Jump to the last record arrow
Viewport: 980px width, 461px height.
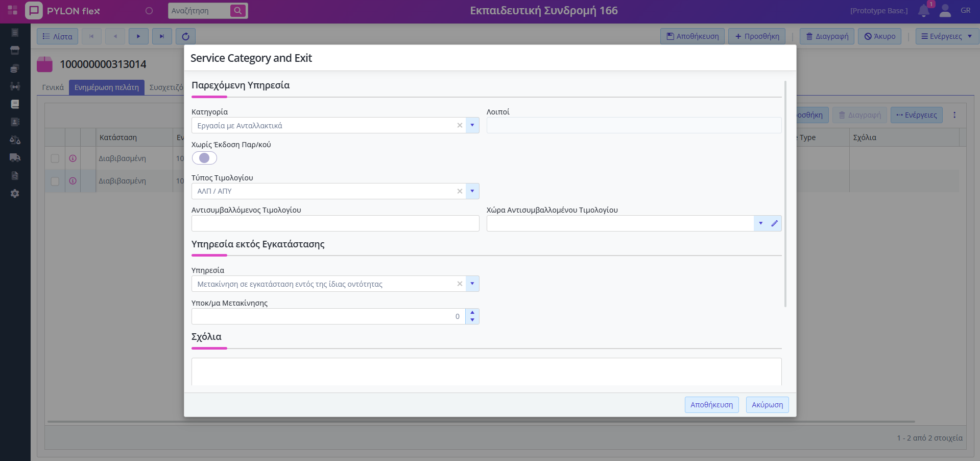click(162, 36)
